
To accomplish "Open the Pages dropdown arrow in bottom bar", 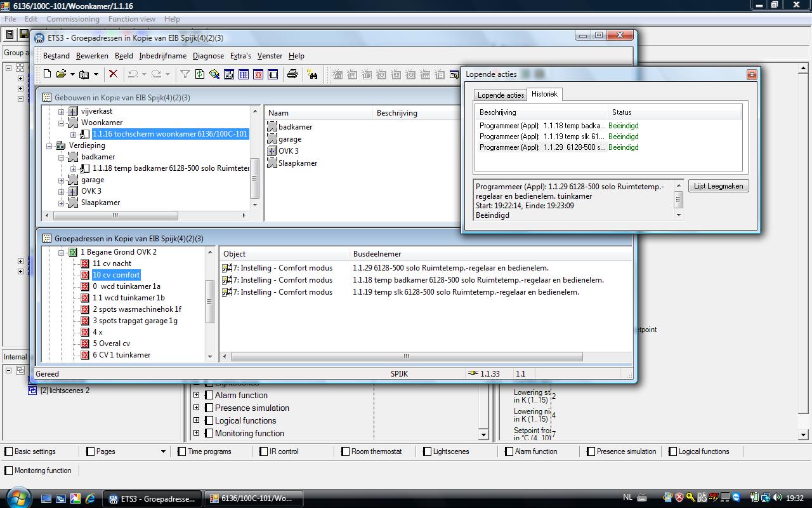I will click(x=163, y=451).
